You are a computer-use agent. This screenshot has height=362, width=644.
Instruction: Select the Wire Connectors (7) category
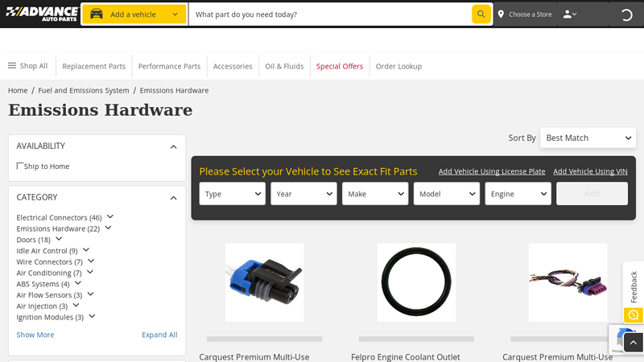(x=50, y=262)
